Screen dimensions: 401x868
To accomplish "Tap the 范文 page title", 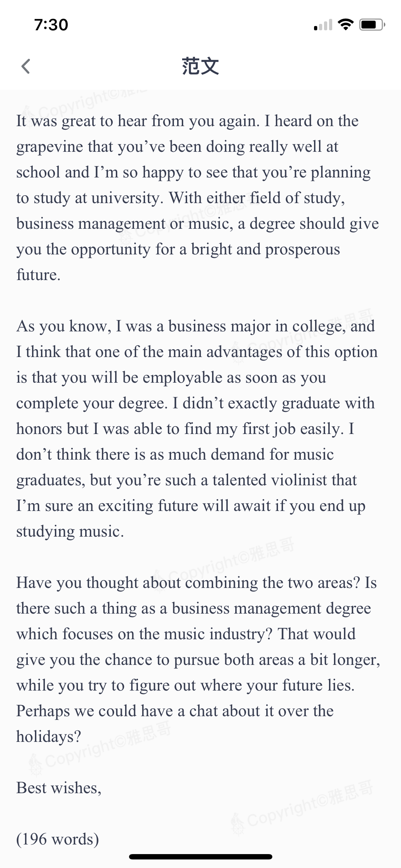I will tap(200, 66).
